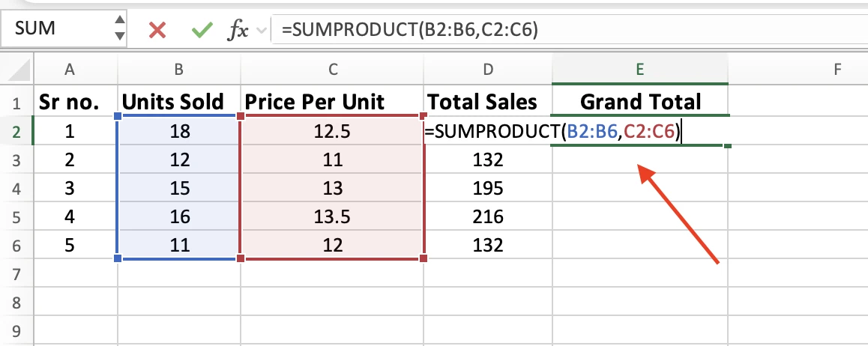868x346 pixels.
Task: Select column C header
Action: pyautogui.click(x=332, y=69)
